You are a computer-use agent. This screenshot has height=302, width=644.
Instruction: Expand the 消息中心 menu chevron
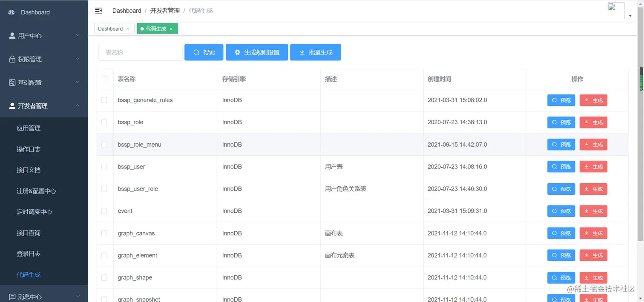(78, 296)
